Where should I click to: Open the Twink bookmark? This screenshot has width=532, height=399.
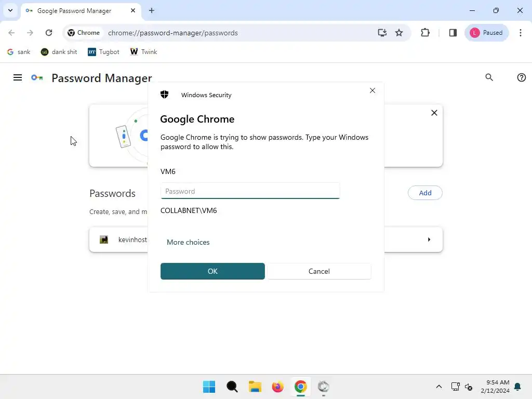(143, 52)
